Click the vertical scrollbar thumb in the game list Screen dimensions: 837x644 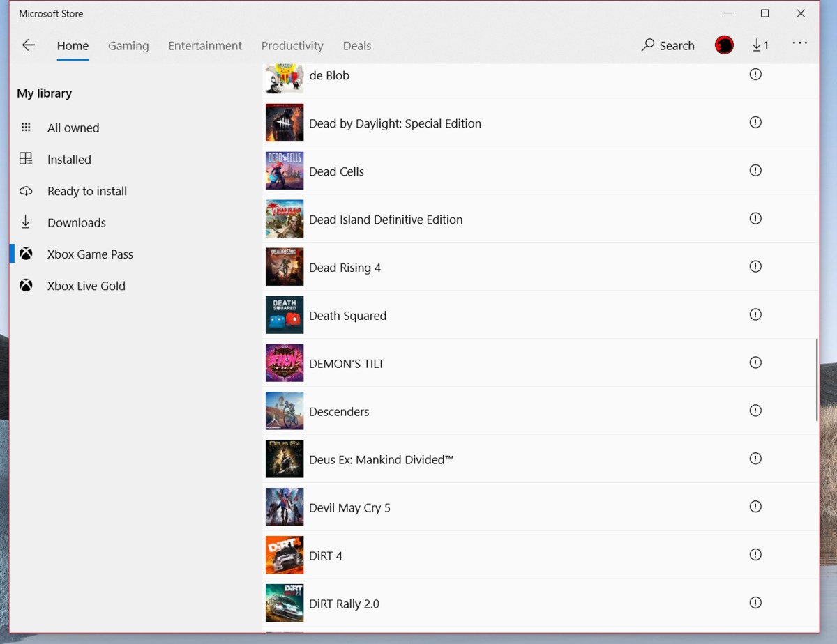[817, 380]
